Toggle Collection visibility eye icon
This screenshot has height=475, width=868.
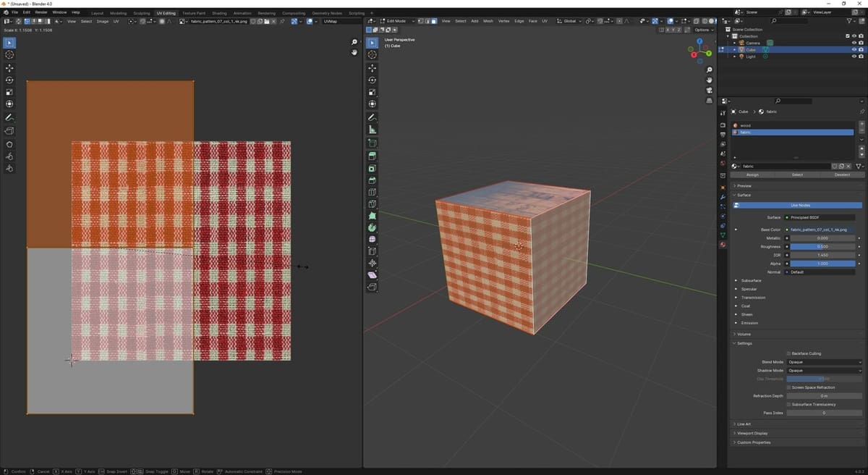coord(854,36)
